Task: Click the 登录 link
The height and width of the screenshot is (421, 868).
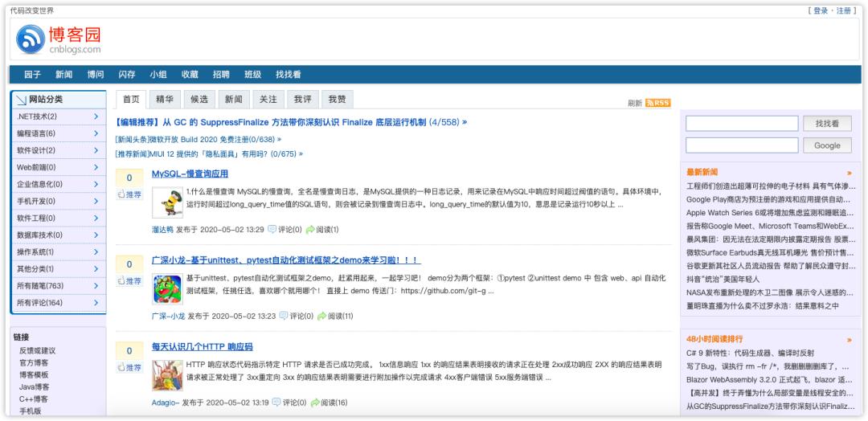Action: [821, 10]
